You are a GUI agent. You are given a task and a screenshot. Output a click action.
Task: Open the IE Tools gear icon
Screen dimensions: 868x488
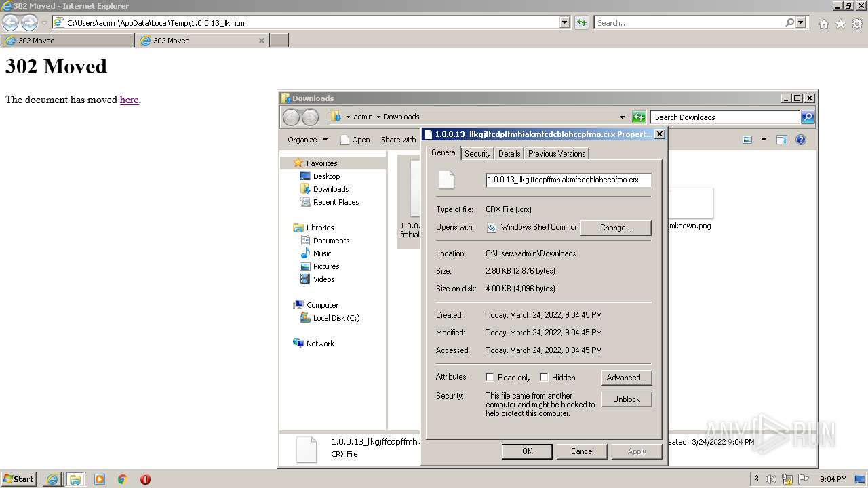pyautogui.click(x=857, y=24)
